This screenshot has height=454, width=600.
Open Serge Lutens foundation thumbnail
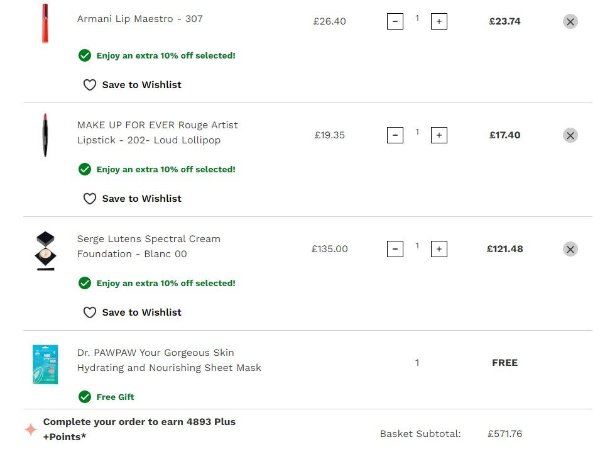click(x=45, y=251)
